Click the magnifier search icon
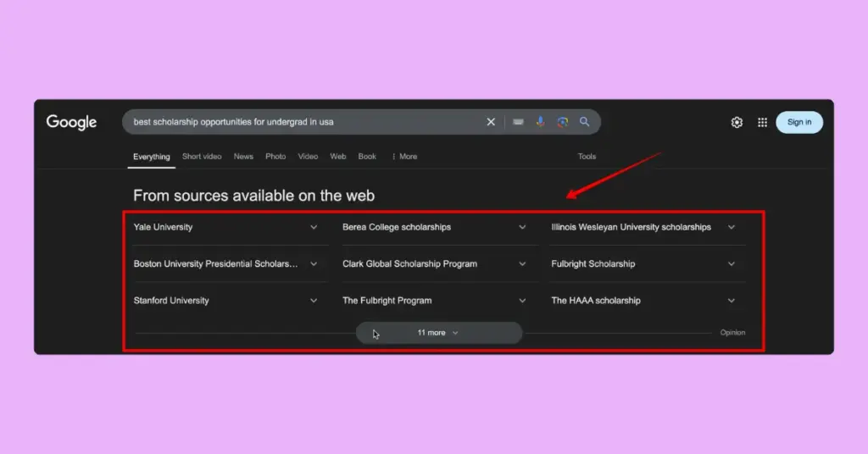868x454 pixels. [x=585, y=122]
